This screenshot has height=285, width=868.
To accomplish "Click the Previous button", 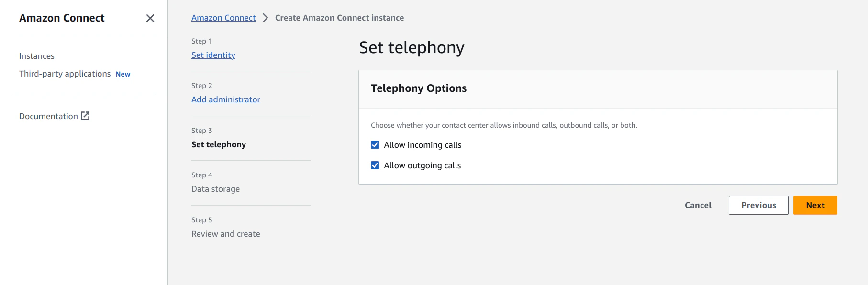I will [x=758, y=205].
